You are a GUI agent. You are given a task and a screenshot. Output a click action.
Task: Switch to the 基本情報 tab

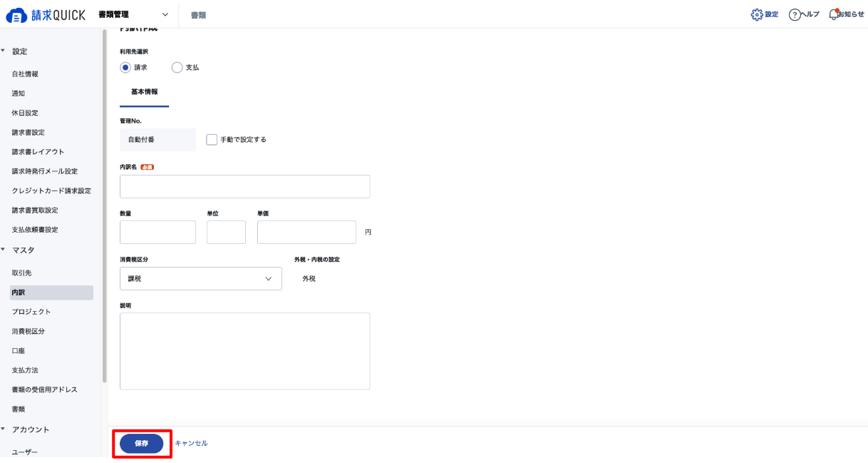[145, 92]
